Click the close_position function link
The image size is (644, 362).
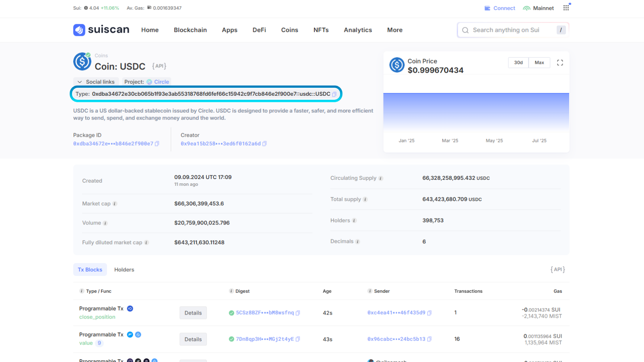click(97, 317)
